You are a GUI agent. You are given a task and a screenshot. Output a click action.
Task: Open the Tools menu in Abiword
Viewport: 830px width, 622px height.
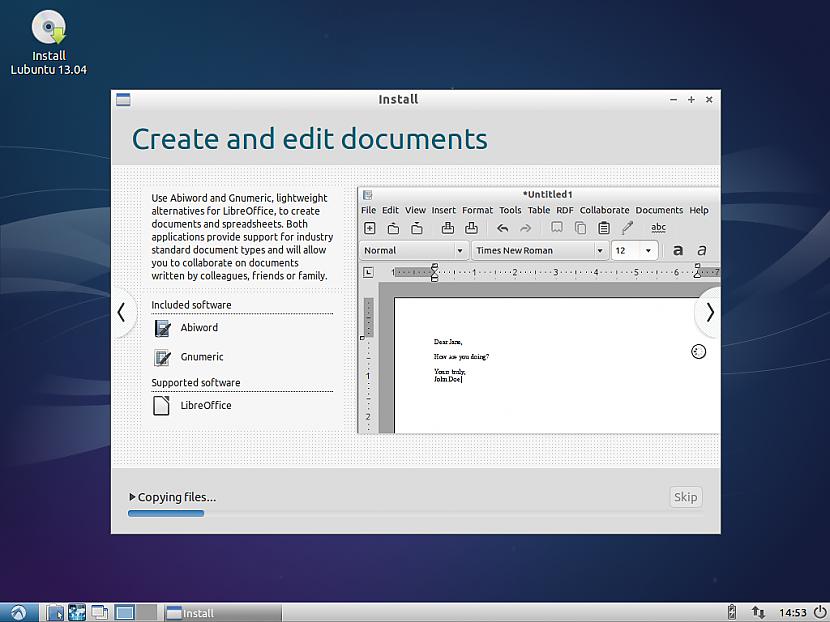[510, 210]
